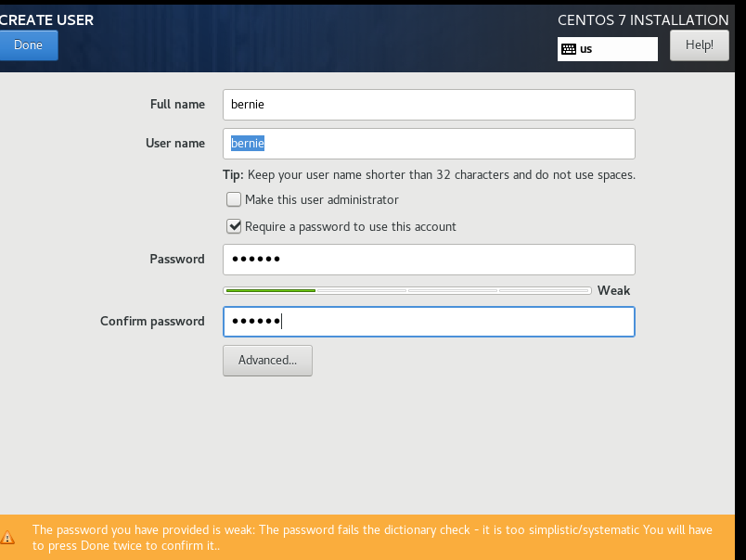746x560 pixels.
Task: Open the Advanced... user settings
Action: point(267,361)
